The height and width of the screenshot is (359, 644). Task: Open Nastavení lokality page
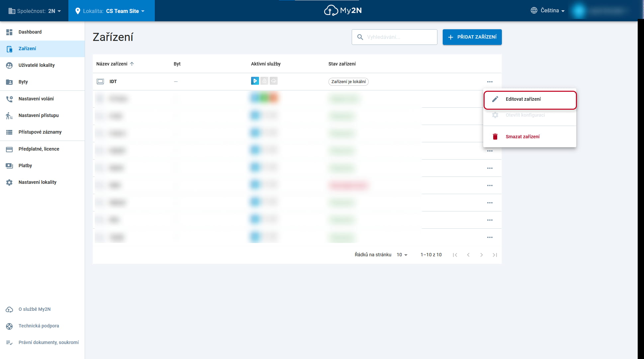[42, 182]
